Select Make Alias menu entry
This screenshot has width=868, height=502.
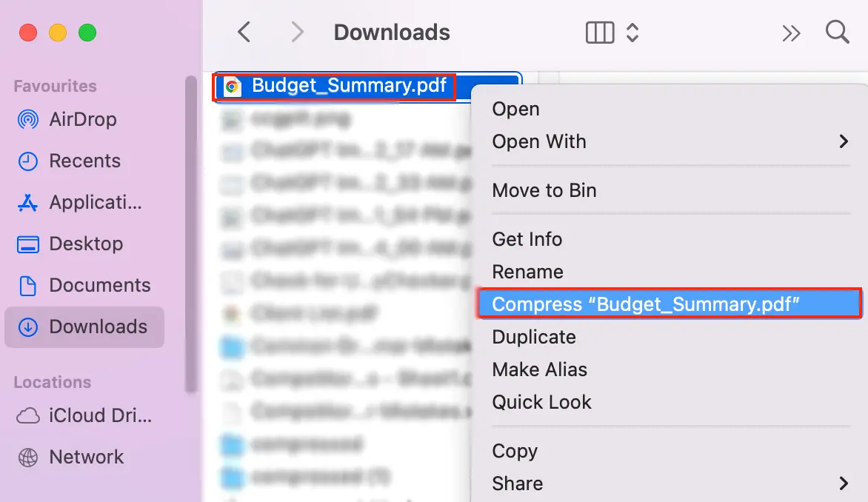[540, 369]
